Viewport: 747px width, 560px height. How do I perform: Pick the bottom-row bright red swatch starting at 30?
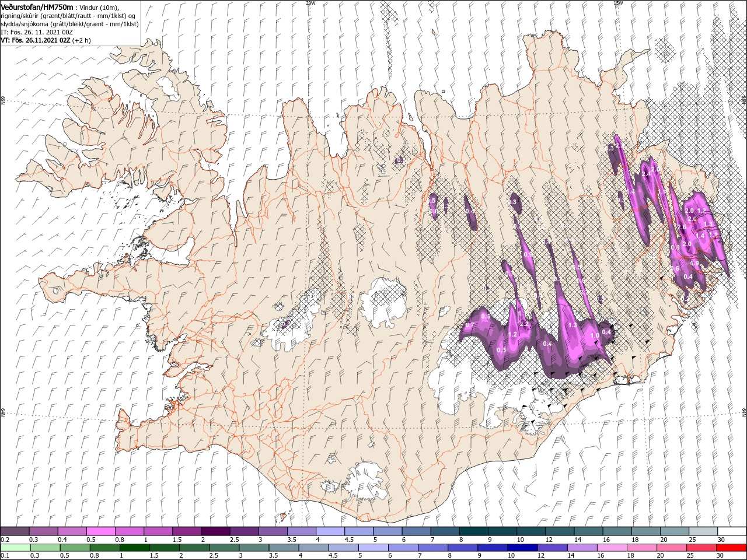pyautogui.click(x=731, y=548)
